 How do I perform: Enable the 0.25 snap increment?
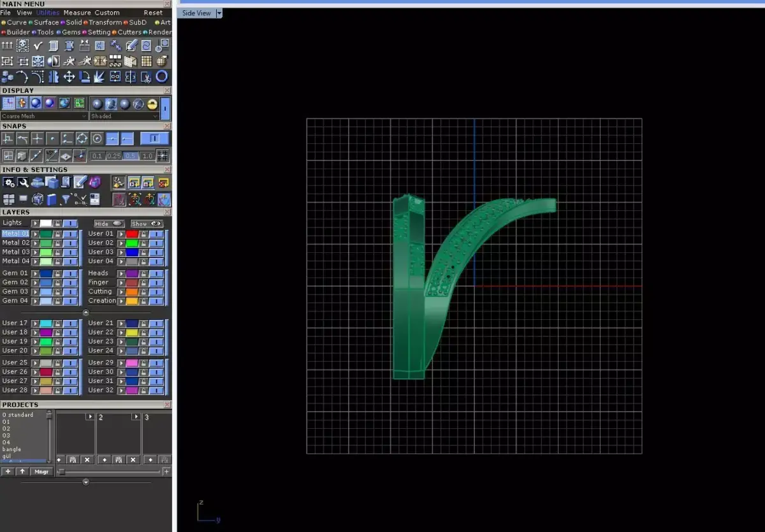(113, 156)
